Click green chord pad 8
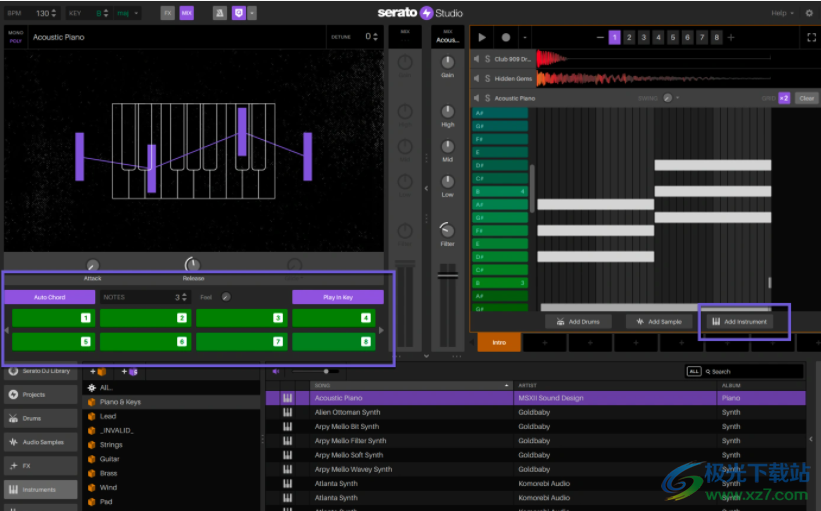 point(334,342)
